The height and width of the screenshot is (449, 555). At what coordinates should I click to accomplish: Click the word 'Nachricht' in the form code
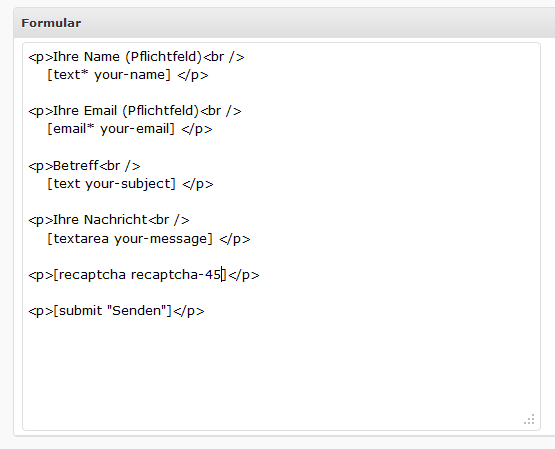tap(115, 220)
